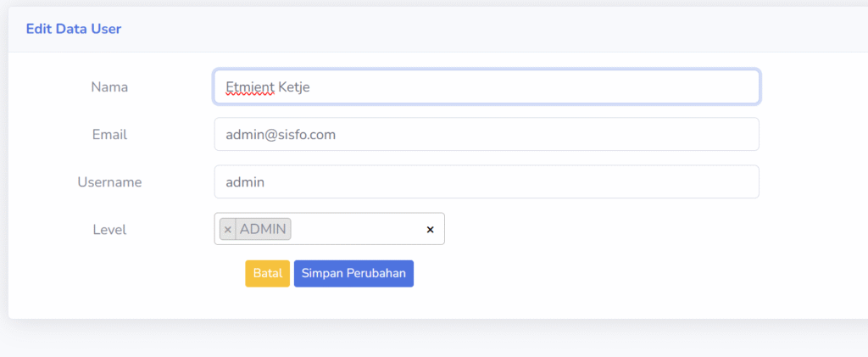Click the Nama field label

point(109,86)
